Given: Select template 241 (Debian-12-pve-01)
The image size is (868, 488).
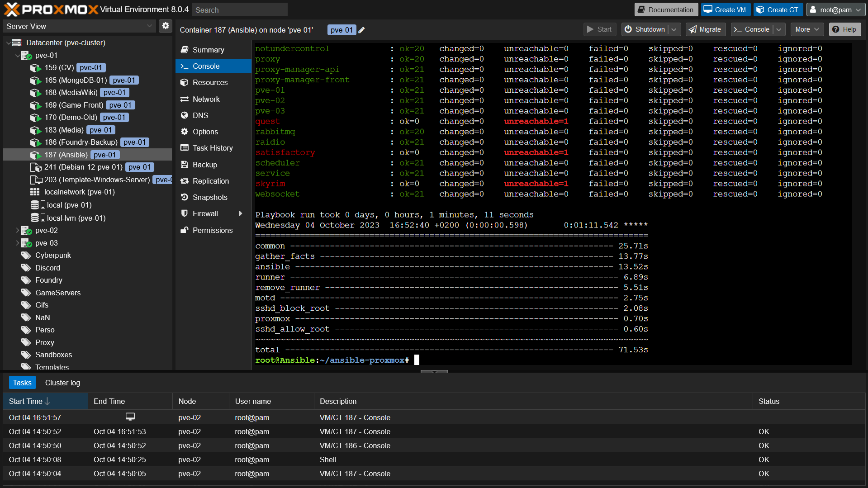Looking at the screenshot, I should (x=83, y=167).
